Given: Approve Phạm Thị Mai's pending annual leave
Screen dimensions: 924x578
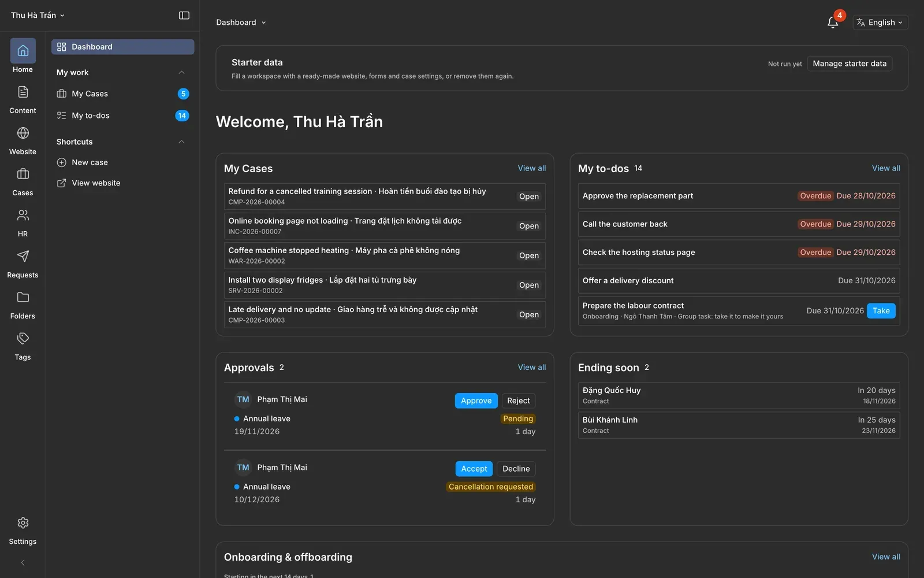Looking at the screenshot, I should (x=476, y=401).
